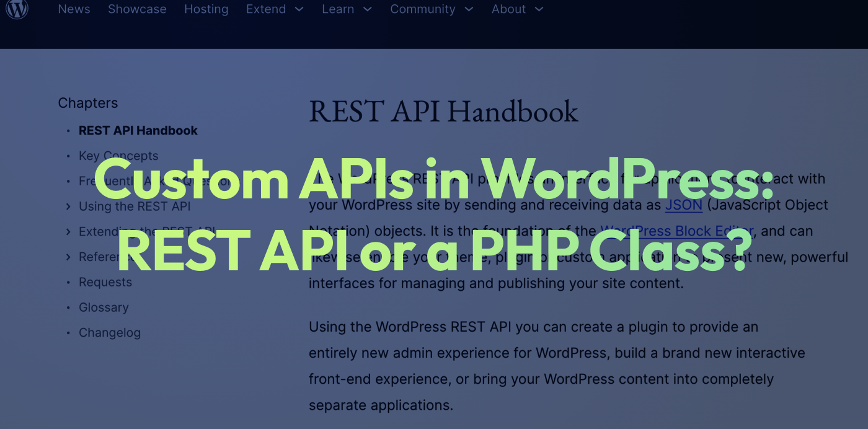Open the Community dropdown menu
Image resolution: width=868 pixels, height=429 pixels.
pyautogui.click(x=432, y=9)
